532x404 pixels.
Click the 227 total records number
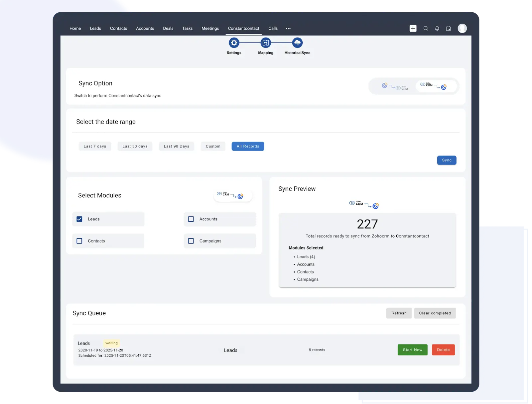pos(367,224)
